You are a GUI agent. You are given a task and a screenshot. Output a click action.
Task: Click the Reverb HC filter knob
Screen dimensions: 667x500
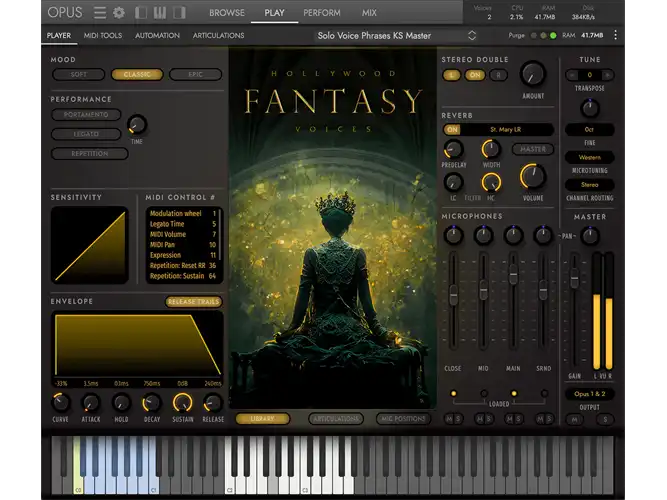(491, 183)
